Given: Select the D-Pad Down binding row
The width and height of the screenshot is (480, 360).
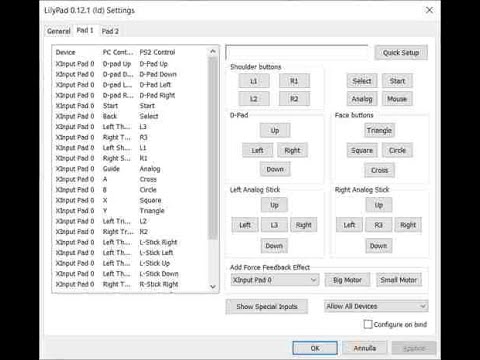Looking at the screenshot, I should pyautogui.click(x=130, y=74).
